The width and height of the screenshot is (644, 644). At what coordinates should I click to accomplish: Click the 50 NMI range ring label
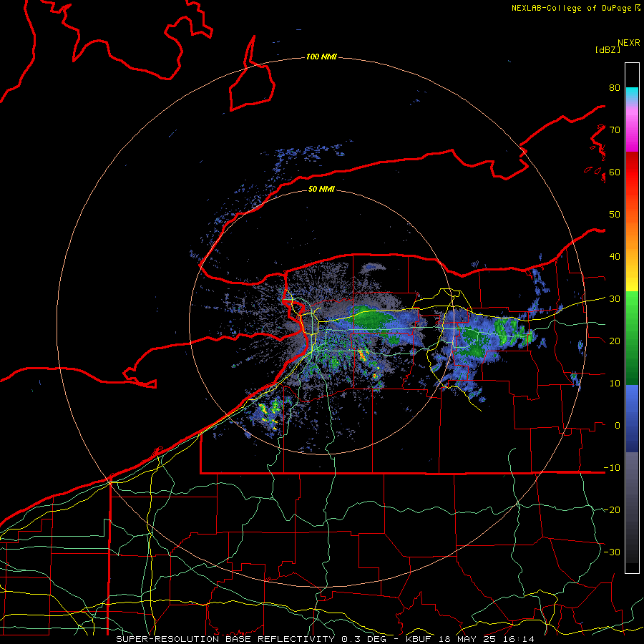tap(321, 190)
